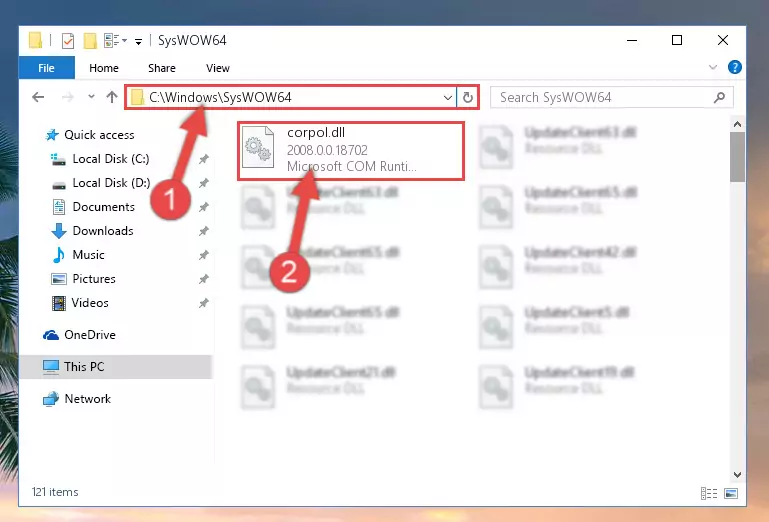Click the Properties checkmark icon in title bar
Viewport: 769px width, 522px height.
(68, 41)
